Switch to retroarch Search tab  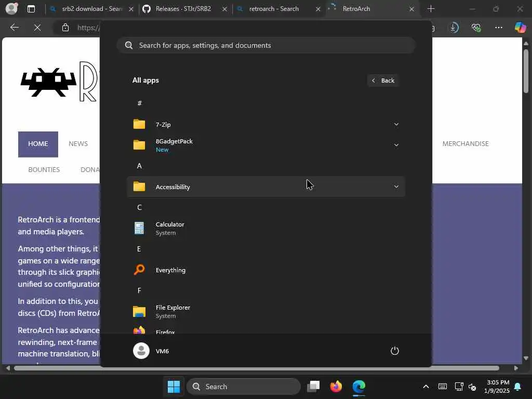[273, 9]
